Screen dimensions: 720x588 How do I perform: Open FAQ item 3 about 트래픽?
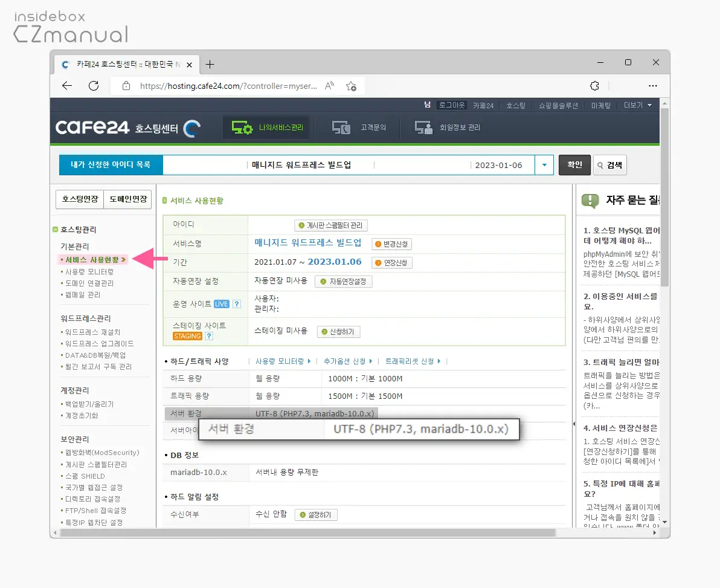[622, 362]
